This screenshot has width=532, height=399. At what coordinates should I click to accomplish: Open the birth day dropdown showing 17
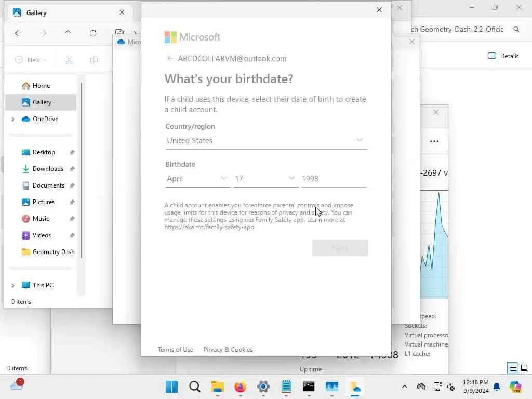(265, 179)
